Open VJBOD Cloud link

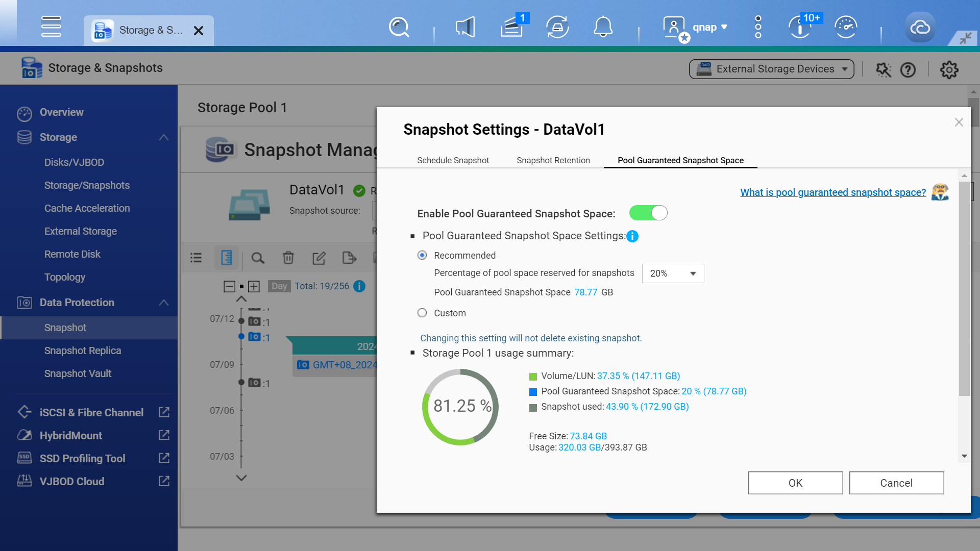[x=164, y=481]
